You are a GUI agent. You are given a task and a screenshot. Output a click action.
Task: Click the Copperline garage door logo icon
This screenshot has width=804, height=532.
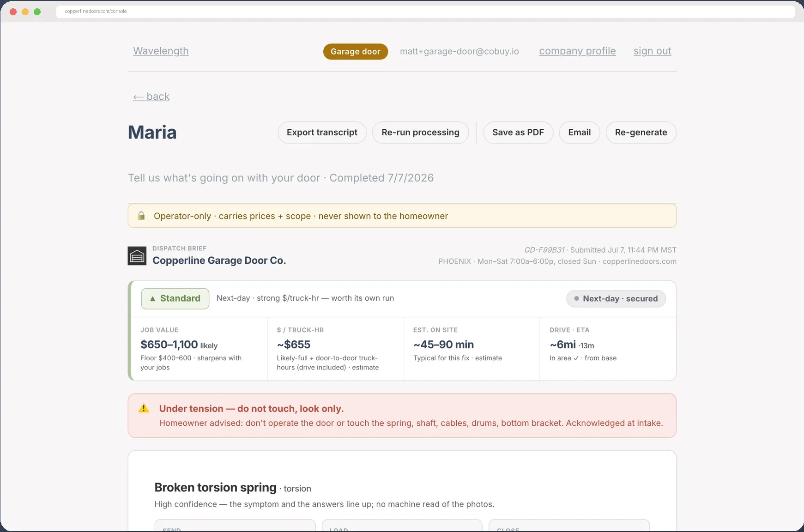(137, 256)
